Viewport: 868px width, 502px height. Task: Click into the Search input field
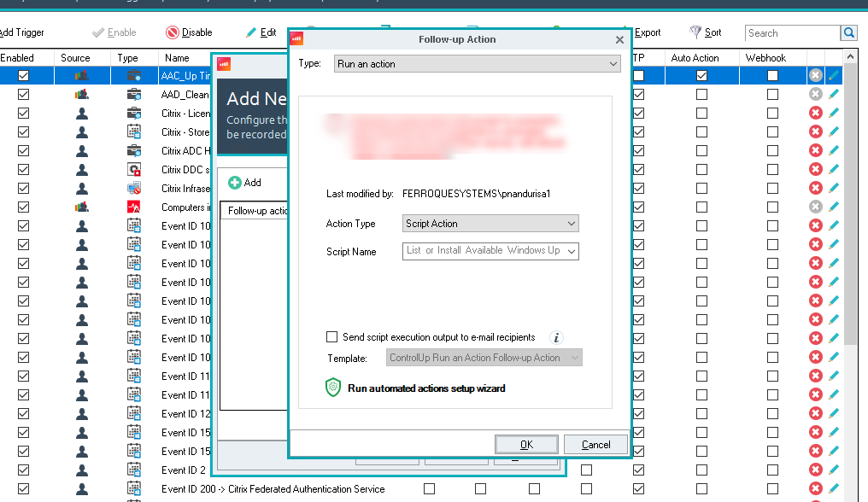click(791, 33)
